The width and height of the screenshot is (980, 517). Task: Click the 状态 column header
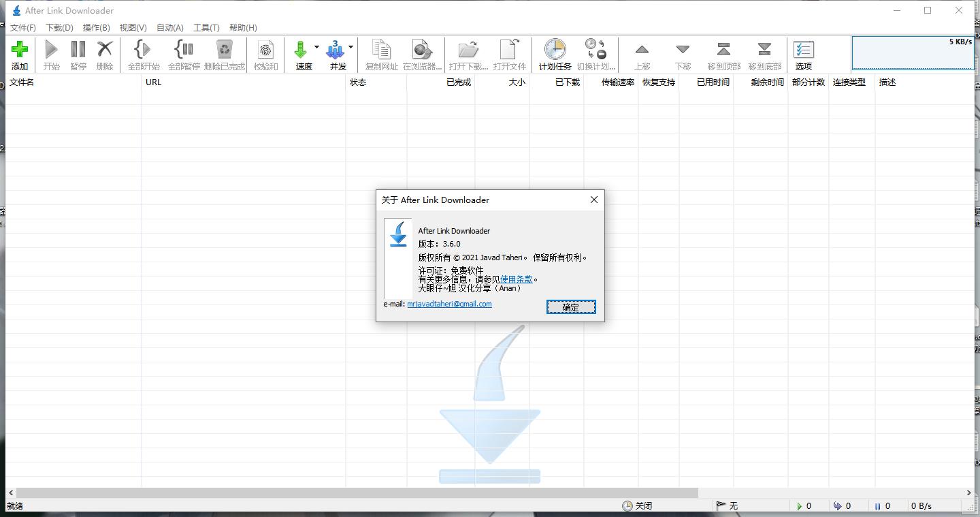tap(376, 82)
